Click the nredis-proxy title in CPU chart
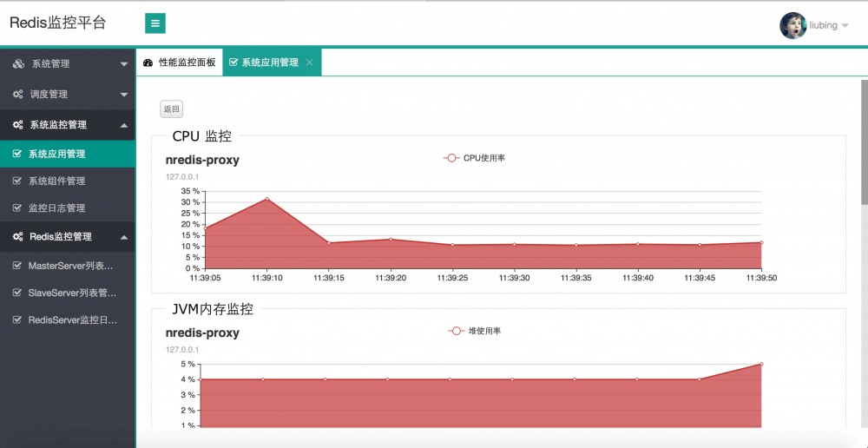 pos(202,160)
